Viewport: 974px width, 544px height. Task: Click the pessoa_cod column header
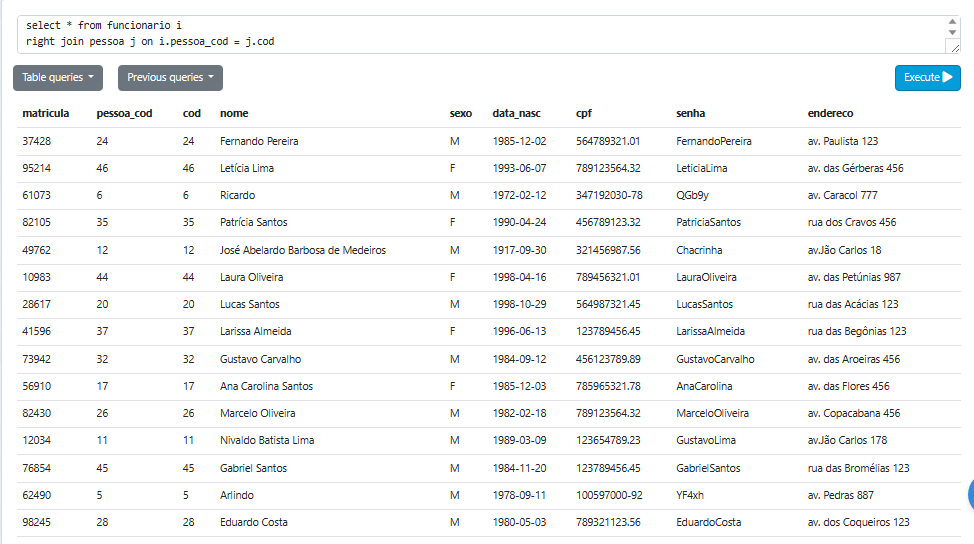pos(124,113)
